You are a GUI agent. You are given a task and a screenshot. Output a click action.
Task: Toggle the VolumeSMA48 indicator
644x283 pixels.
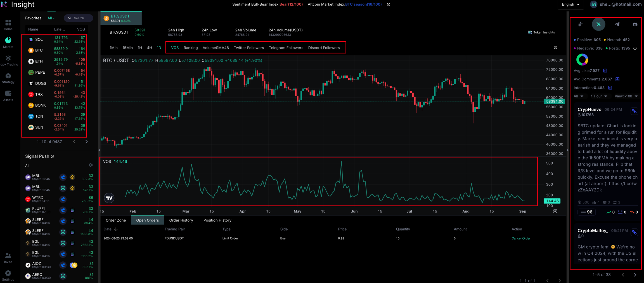(216, 48)
